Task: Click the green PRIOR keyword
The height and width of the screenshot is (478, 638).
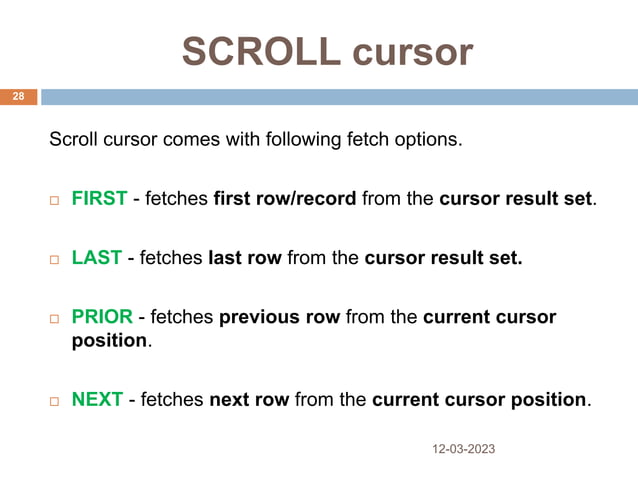Action: click(102, 316)
